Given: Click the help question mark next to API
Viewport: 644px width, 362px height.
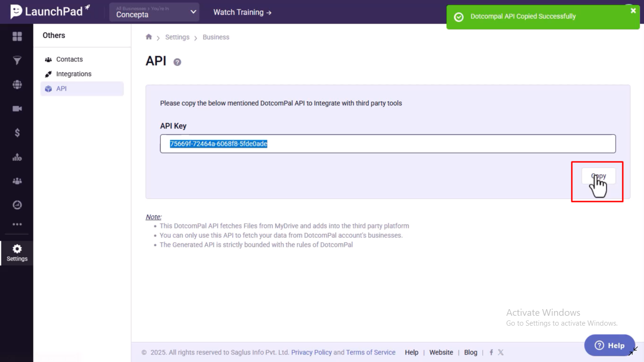Looking at the screenshot, I should tap(177, 62).
